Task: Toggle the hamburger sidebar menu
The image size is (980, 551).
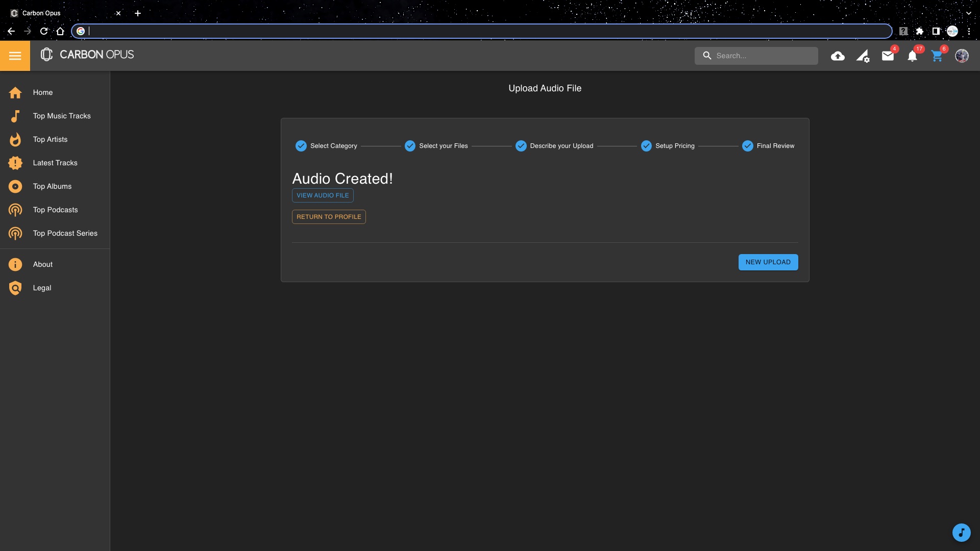Action: coord(15,56)
